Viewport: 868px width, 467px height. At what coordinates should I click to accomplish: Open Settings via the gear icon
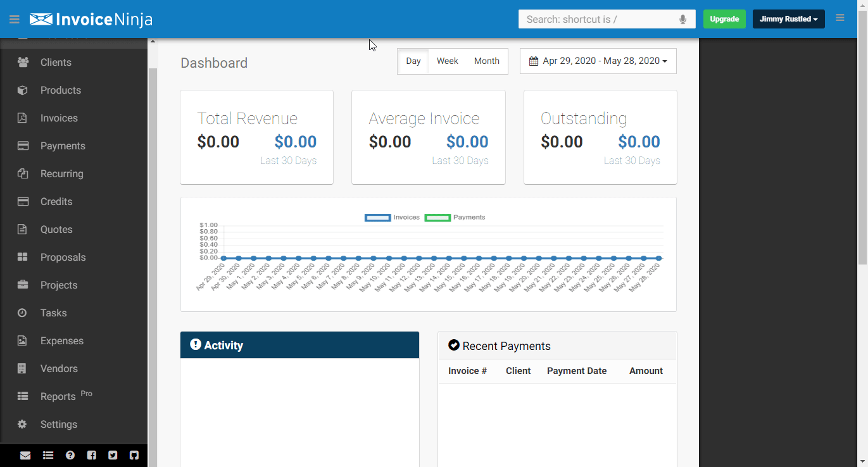click(x=22, y=424)
